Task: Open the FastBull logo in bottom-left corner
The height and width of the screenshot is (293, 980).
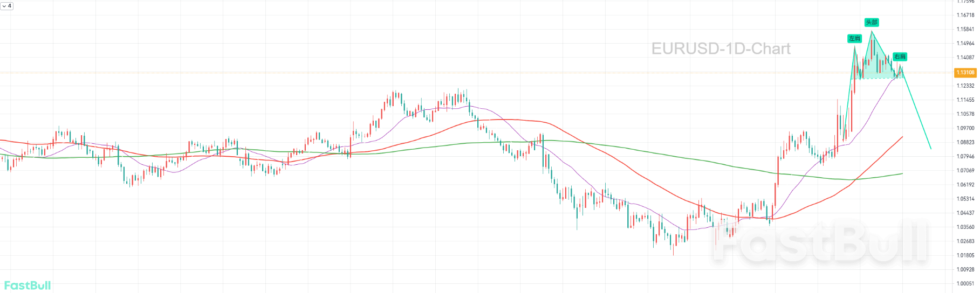Action: coord(28,285)
